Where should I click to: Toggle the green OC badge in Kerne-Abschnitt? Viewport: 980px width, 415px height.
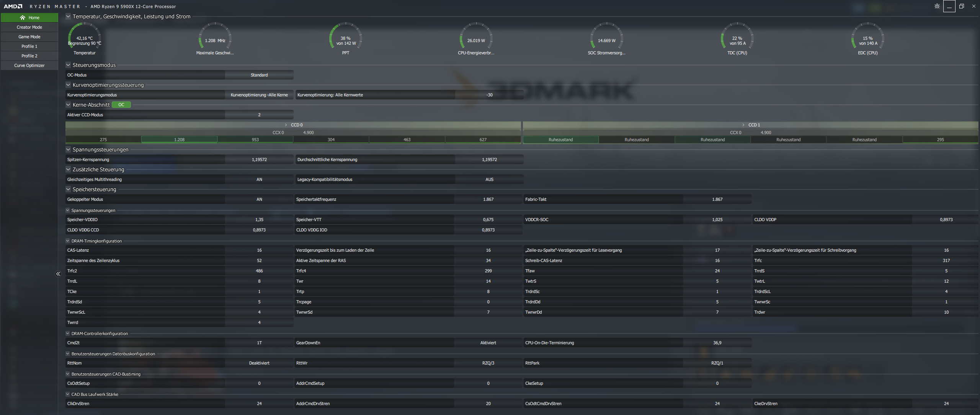click(121, 105)
